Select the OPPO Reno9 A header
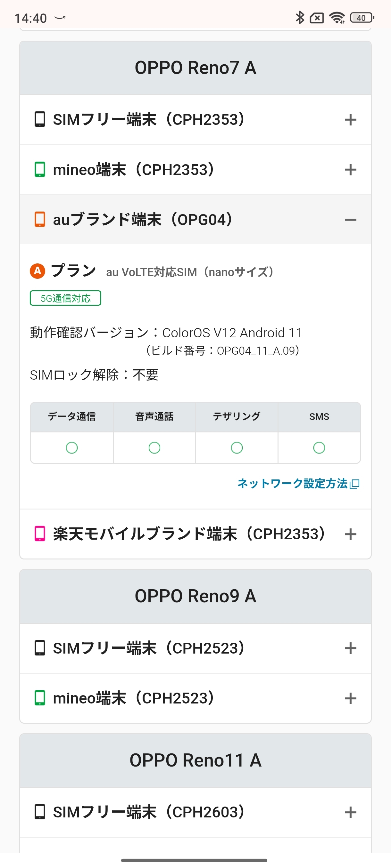Screen dimensions: 391x868 pos(195,596)
